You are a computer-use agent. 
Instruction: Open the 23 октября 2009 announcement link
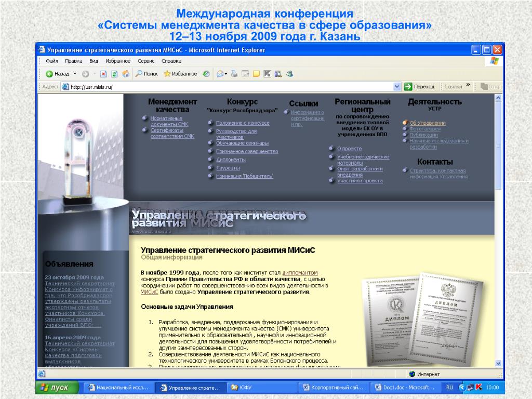(x=79, y=304)
